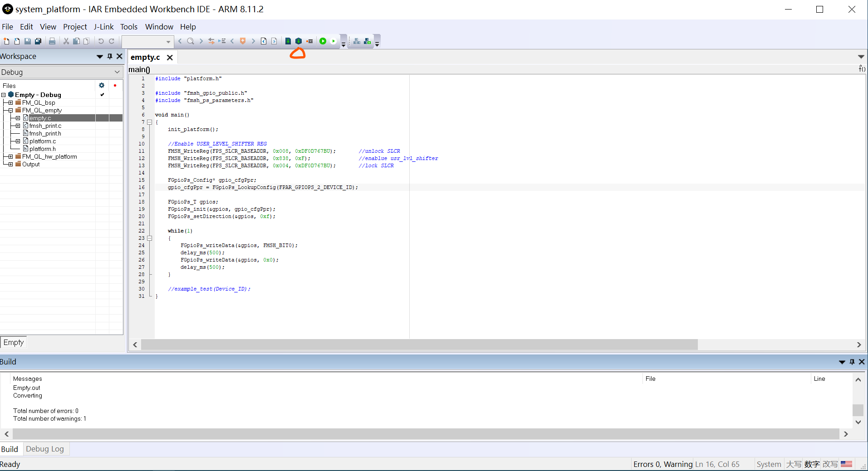Click the Make build icon

coord(299,41)
